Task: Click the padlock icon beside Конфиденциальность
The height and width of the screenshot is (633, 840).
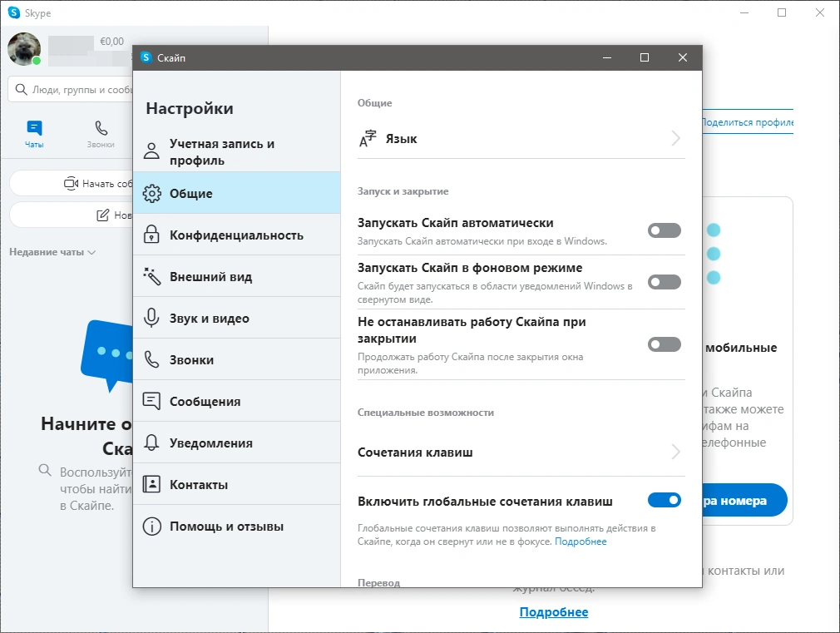Action: pos(151,235)
